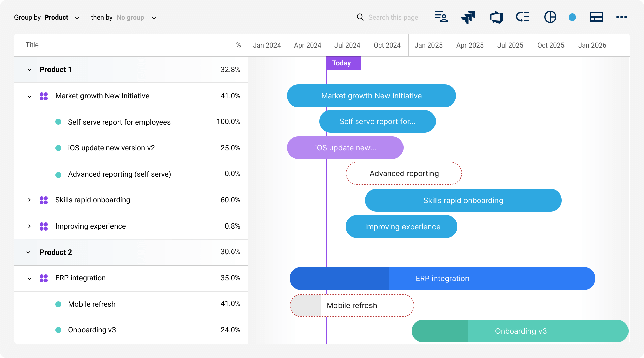
Task: Switch the layout view icon
Action: click(597, 17)
